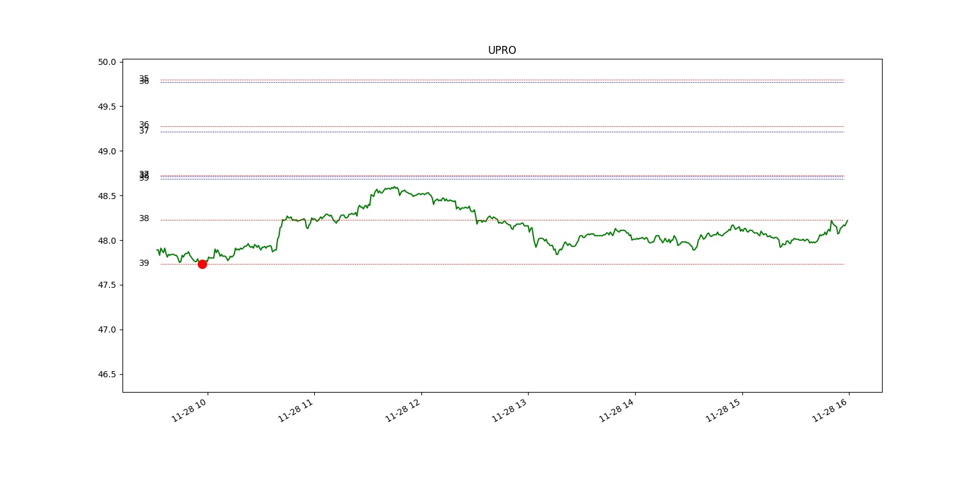Click the UPRO chart title
The image size is (980, 490).
click(502, 50)
